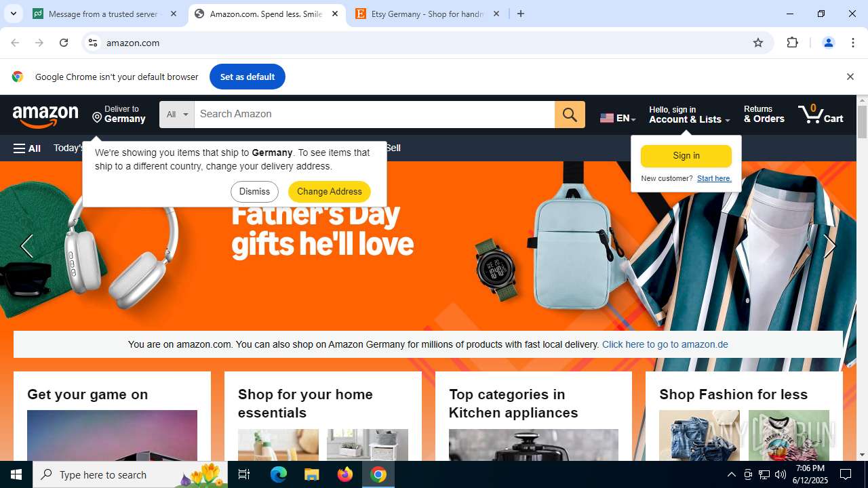Switch to the Etsy Germany tab
The image size is (868, 488).
[427, 14]
